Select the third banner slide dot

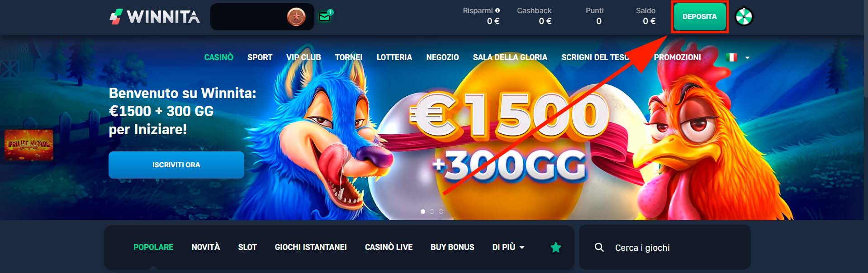(x=441, y=212)
